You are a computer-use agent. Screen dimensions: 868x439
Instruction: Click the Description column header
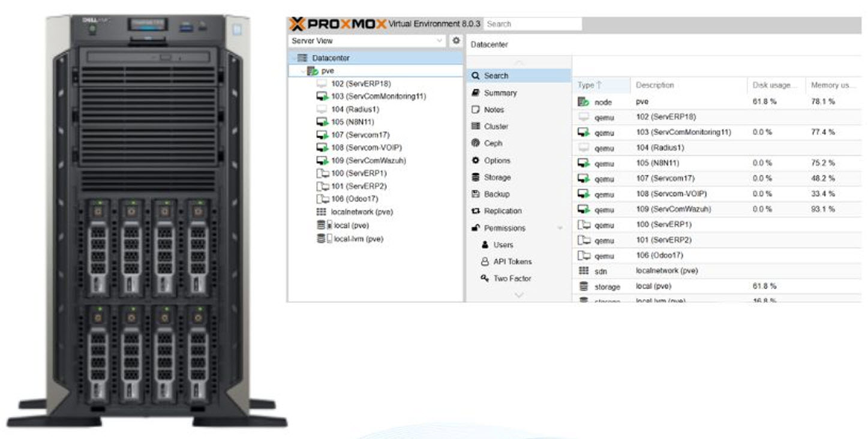point(654,85)
